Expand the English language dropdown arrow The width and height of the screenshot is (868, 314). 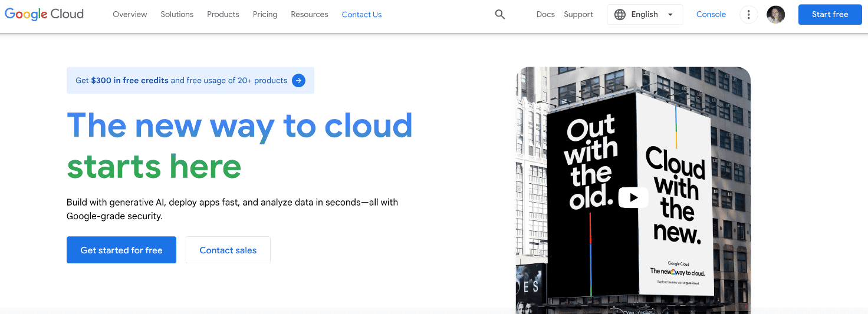click(x=670, y=15)
